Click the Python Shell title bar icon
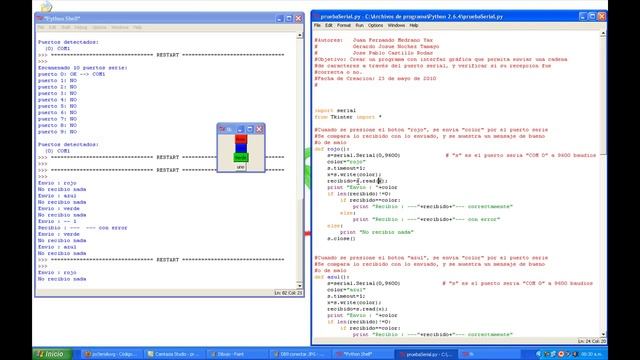Screen dimensions: 640x360 pyautogui.click(x=40, y=18)
